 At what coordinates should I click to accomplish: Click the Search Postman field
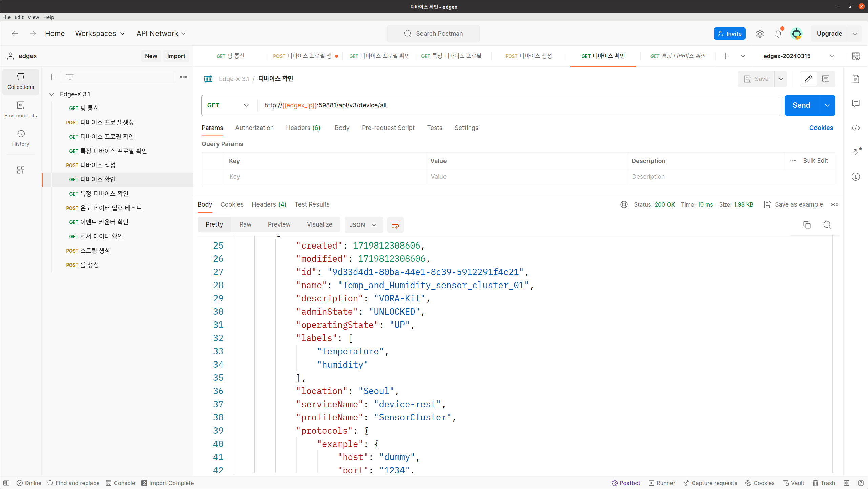click(433, 34)
